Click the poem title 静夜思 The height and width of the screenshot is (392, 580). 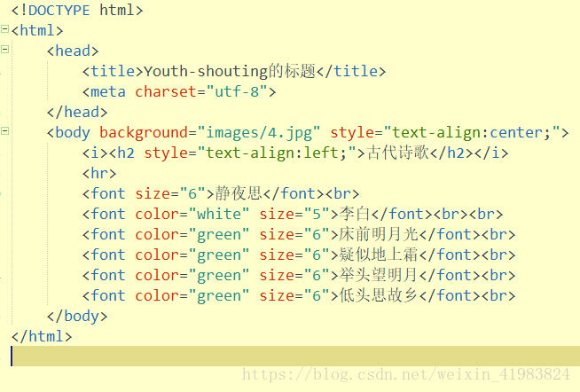pyautogui.click(x=239, y=193)
